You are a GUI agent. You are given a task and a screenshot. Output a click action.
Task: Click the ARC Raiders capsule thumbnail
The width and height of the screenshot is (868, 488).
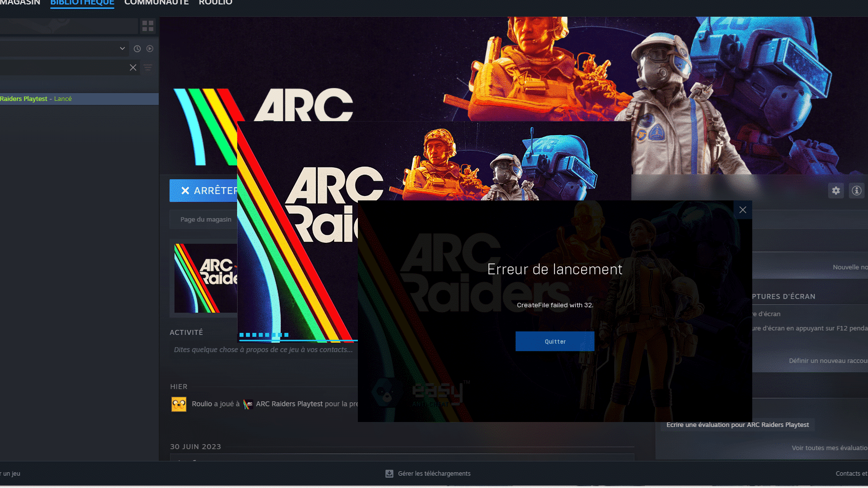206,278
